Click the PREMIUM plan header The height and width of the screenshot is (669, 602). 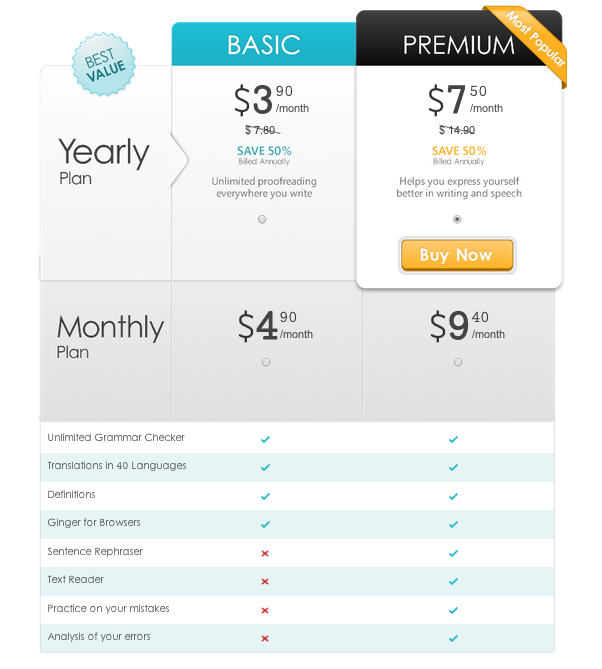459,44
